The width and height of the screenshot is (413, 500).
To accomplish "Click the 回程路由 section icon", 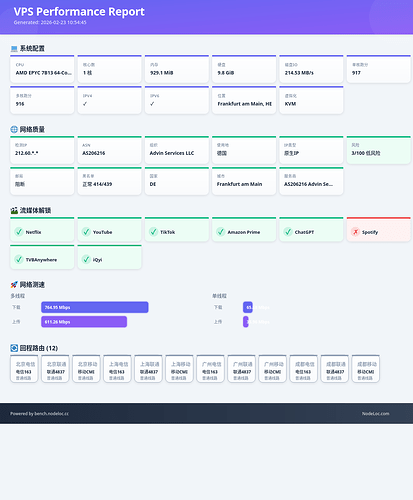I will [x=14, y=348].
